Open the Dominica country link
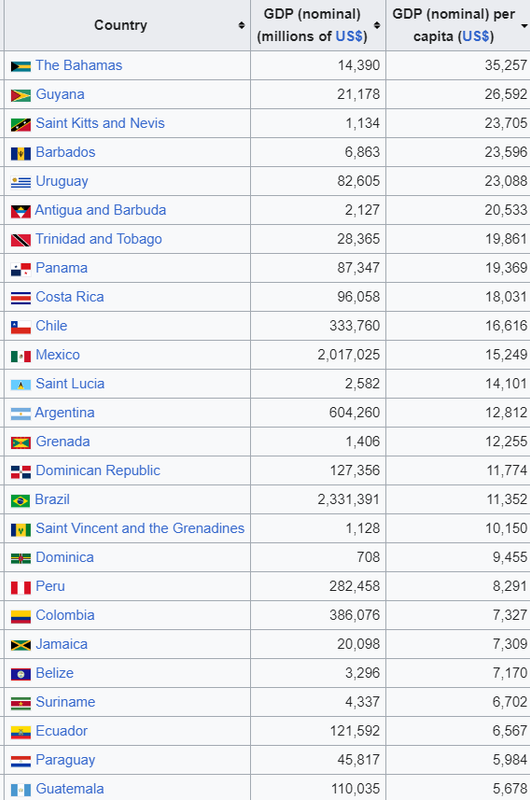 pos(65,557)
